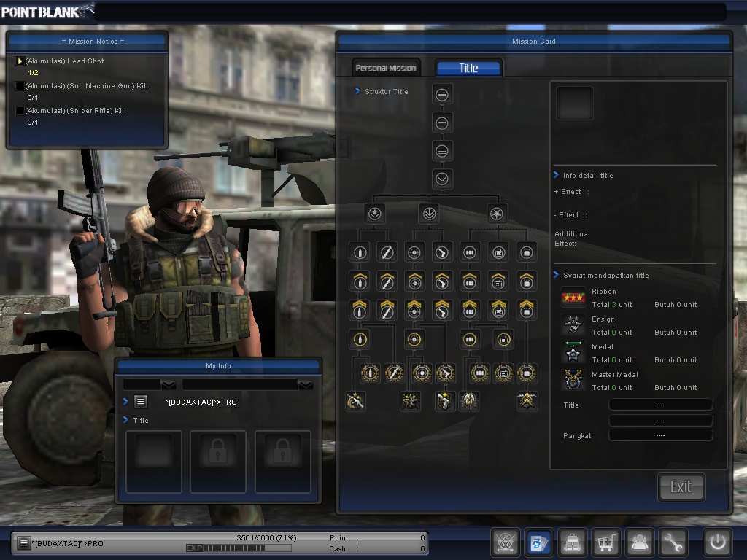Toggle the Head Shot mission marker
The height and width of the screenshot is (560, 747).
point(20,61)
